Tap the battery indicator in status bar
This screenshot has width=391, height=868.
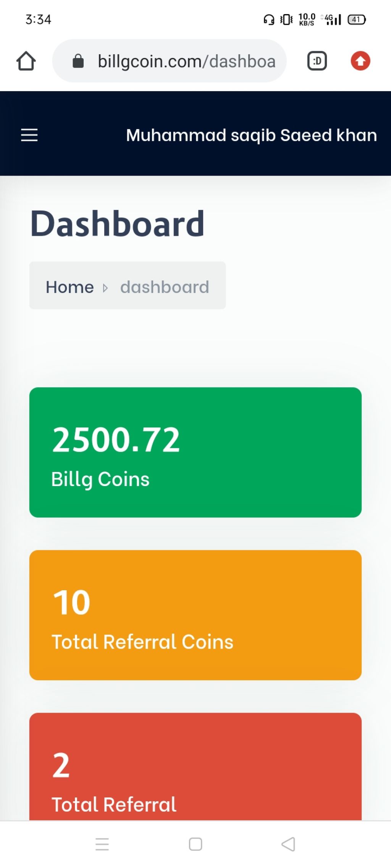[x=357, y=19]
